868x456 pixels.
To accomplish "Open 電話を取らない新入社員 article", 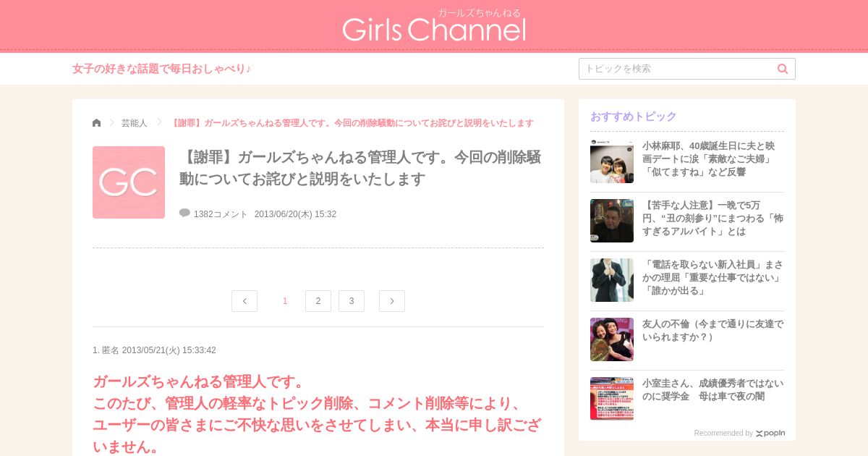I will (x=712, y=278).
